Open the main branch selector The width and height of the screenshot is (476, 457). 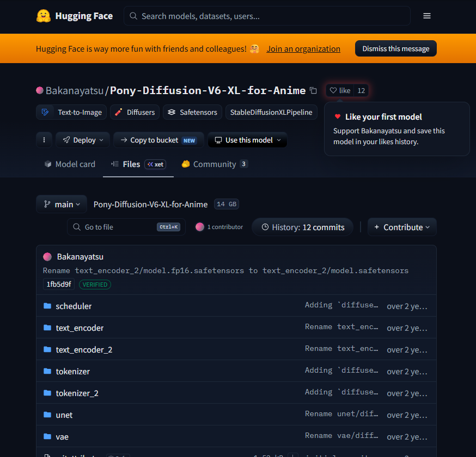[62, 204]
